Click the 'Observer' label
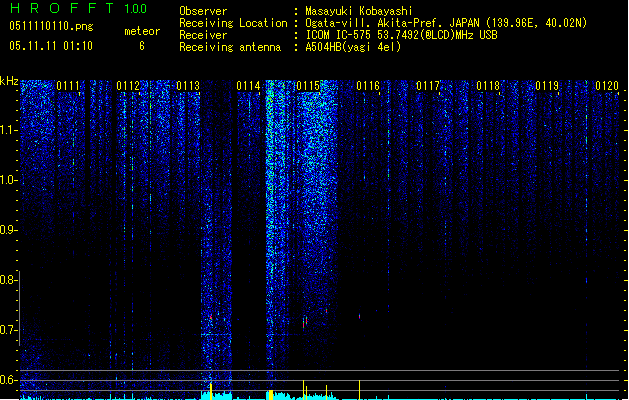629x400 pixels. 203,11
